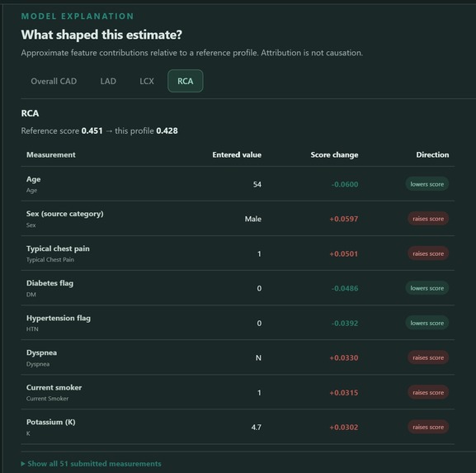Click raises score badge for Dyspnea
The image size is (476, 473).
point(428,357)
